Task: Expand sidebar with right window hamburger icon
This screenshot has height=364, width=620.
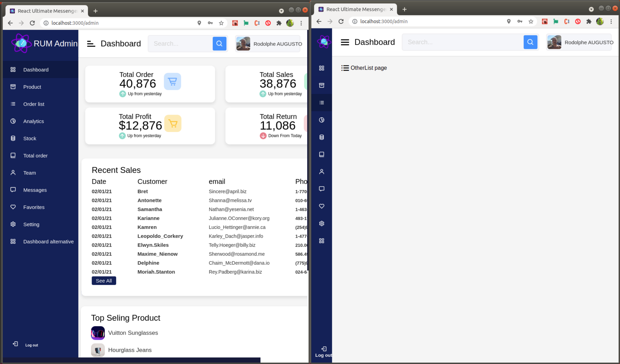Action: click(345, 42)
